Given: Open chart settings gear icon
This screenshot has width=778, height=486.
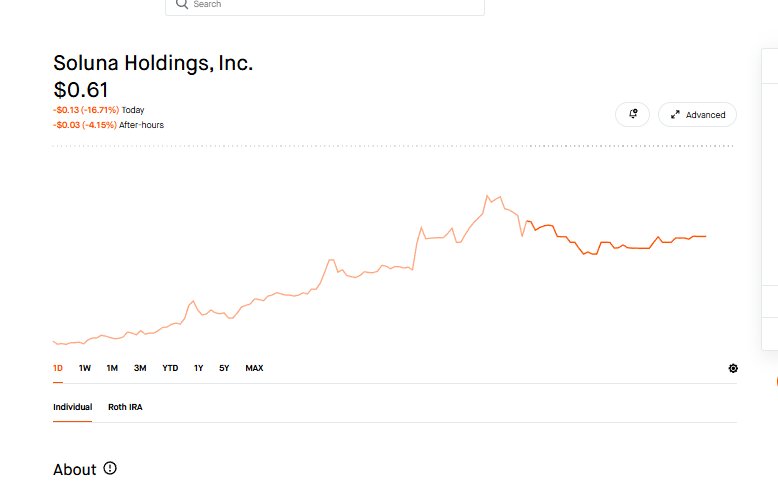Looking at the screenshot, I should pyautogui.click(x=733, y=368).
